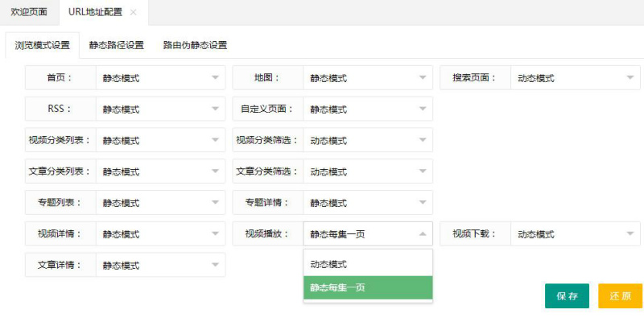Image resolution: width=644 pixels, height=326 pixels.
Task: Open the 路由伪静态设置 tab
Action: pyautogui.click(x=195, y=45)
